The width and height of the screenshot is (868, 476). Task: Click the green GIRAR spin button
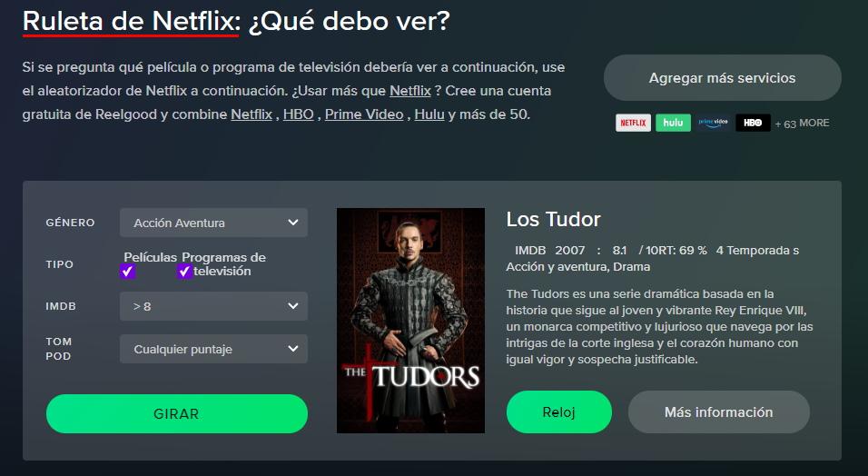[x=176, y=414]
